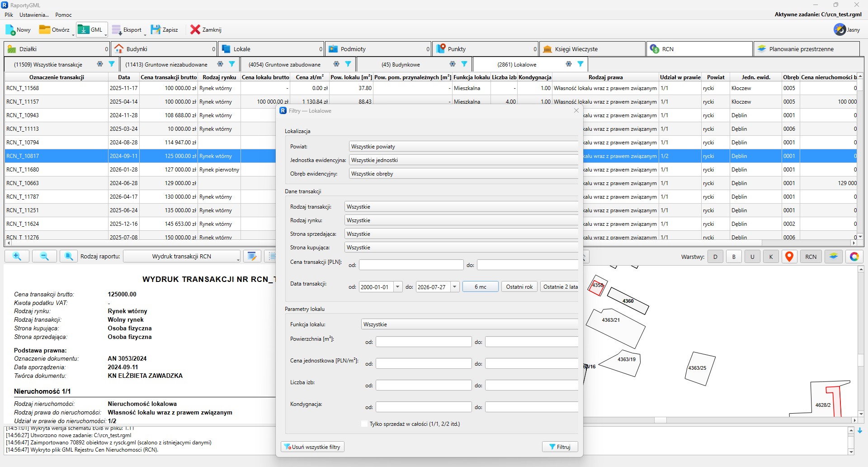Toggle layer K in Warstwy
Image resolution: width=868 pixels, height=467 pixels.
[771, 257]
